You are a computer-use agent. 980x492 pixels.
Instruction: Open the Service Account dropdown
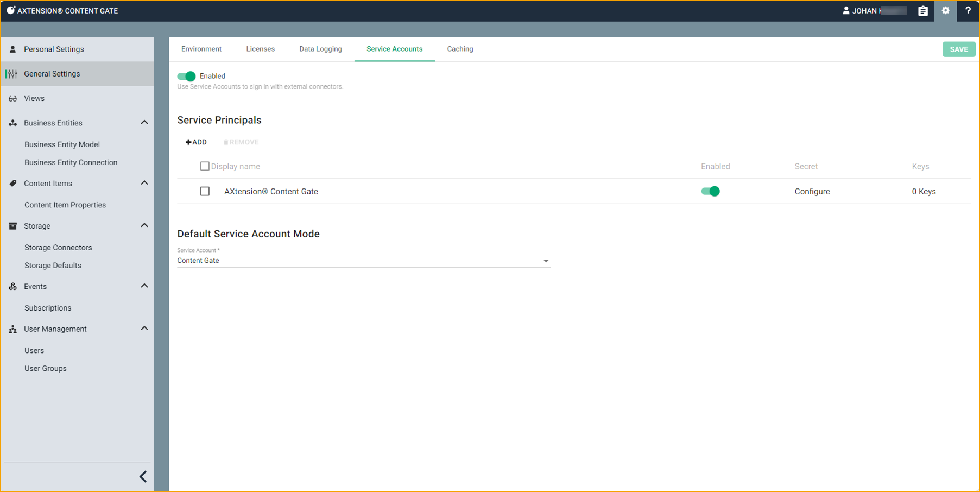point(364,261)
